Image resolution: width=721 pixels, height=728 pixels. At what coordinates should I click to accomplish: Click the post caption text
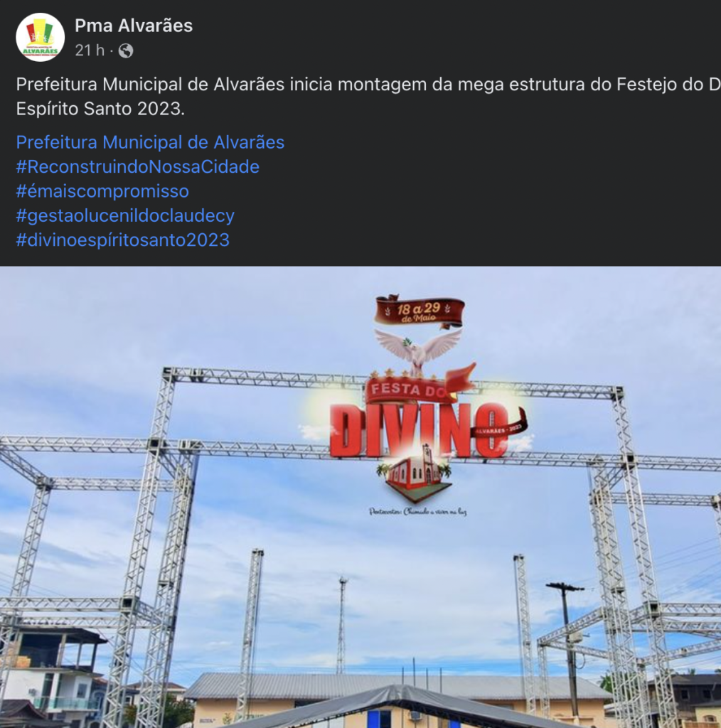pyautogui.click(x=368, y=97)
